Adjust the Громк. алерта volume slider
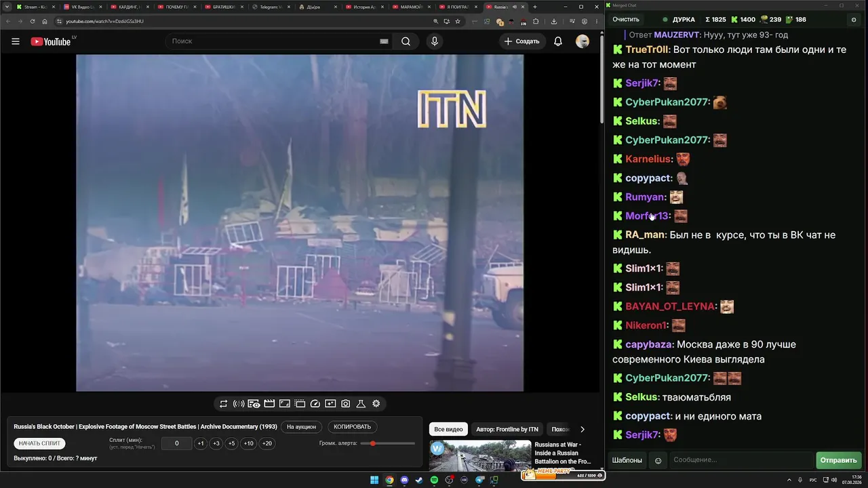Image resolution: width=868 pixels, height=488 pixels. tap(388, 443)
